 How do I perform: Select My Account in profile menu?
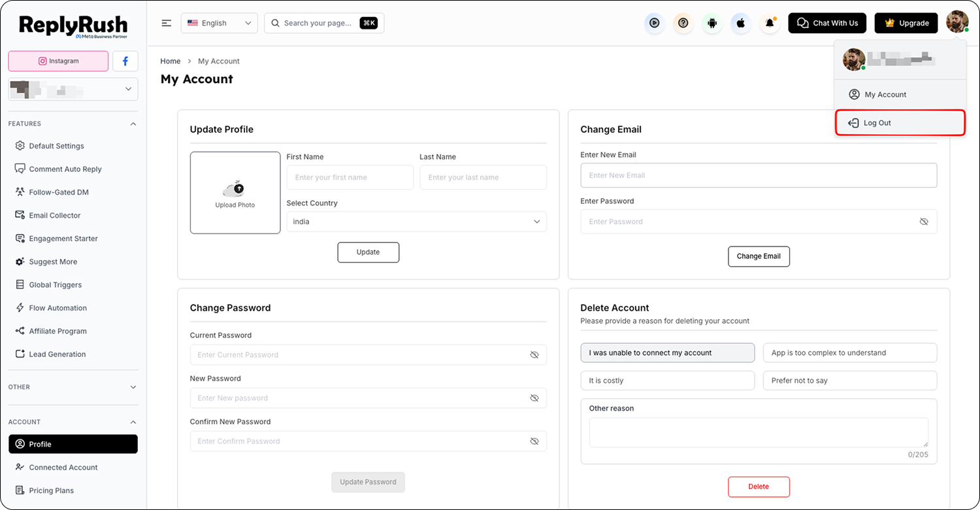coord(900,95)
